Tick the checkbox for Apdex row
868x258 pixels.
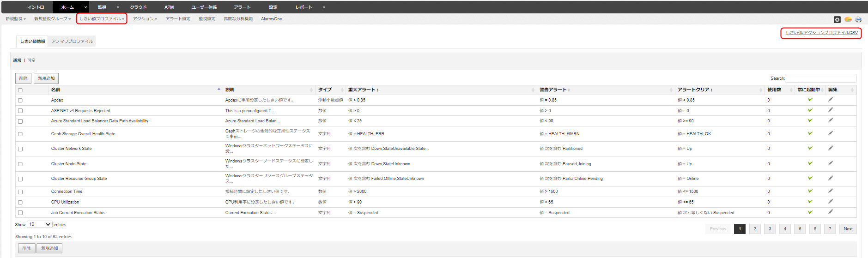click(20, 100)
